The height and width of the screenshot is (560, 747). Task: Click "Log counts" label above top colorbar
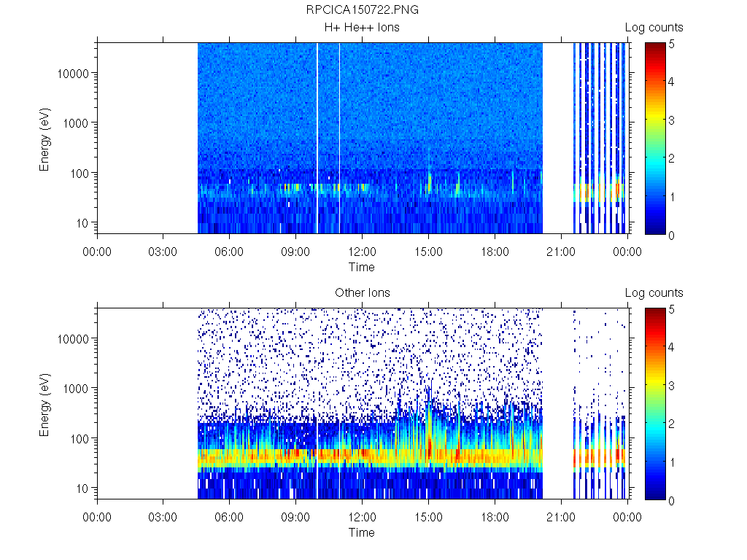[654, 28]
